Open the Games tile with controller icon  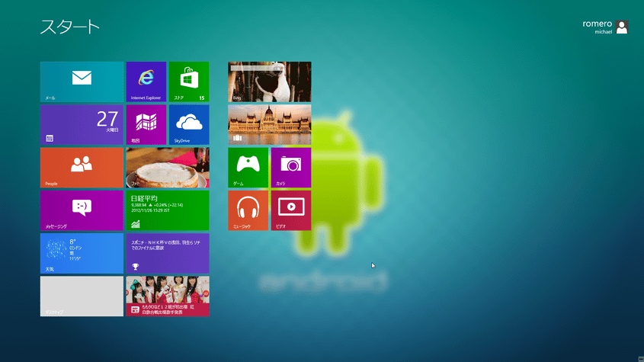(248, 168)
